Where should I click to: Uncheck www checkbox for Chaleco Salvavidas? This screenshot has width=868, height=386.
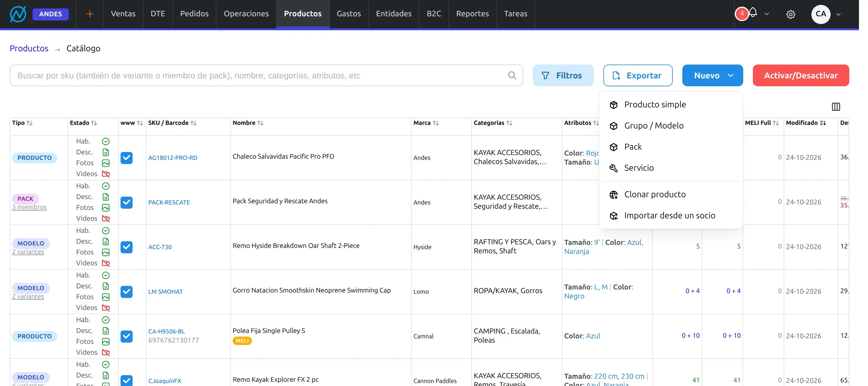click(127, 158)
